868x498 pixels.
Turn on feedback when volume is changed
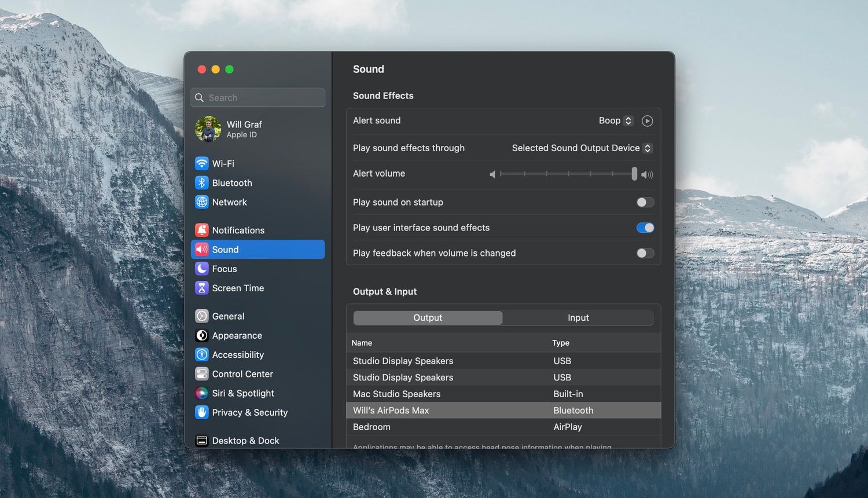coord(645,253)
